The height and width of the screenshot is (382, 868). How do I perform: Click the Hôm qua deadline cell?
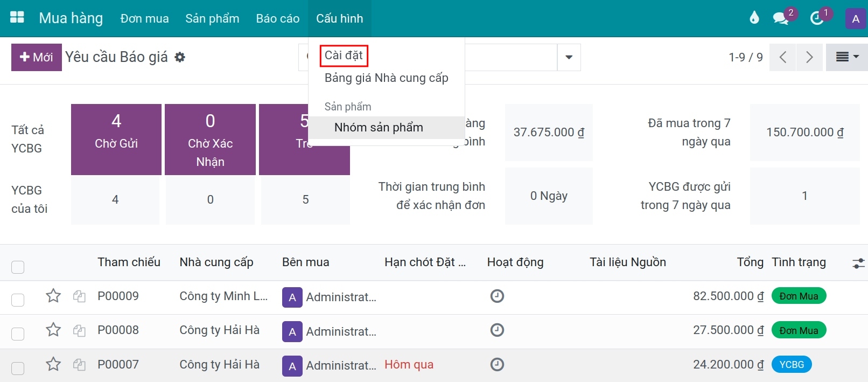(x=409, y=365)
